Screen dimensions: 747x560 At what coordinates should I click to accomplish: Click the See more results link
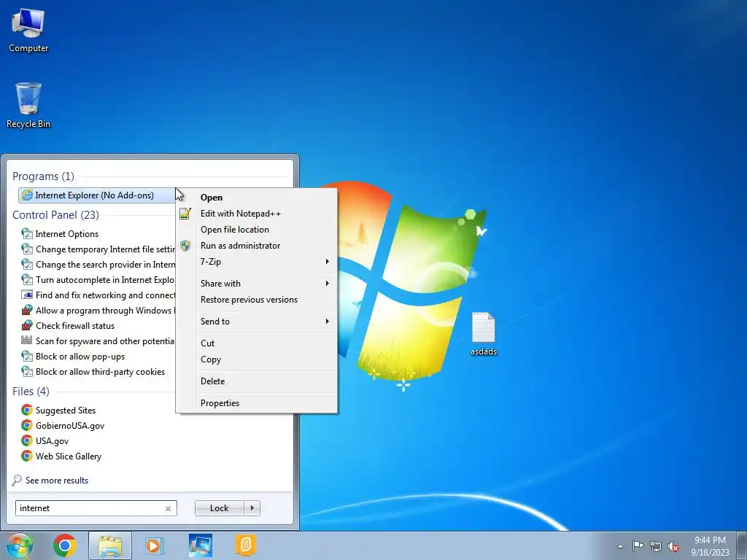click(57, 481)
